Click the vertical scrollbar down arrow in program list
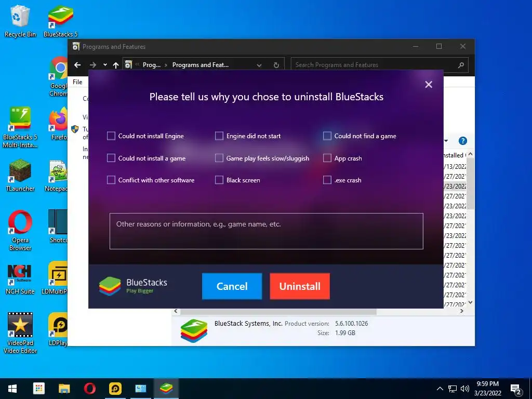The height and width of the screenshot is (399, 532). coord(470,302)
